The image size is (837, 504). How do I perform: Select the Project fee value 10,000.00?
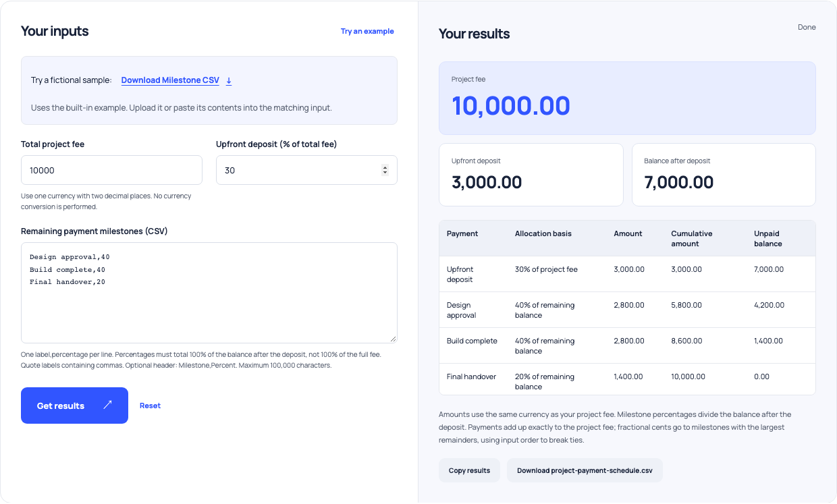pyautogui.click(x=511, y=106)
